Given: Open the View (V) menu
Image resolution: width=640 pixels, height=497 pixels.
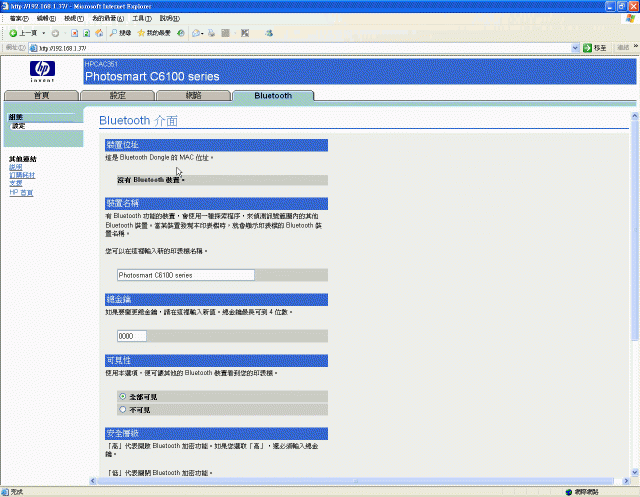Looking at the screenshot, I should (74, 18).
